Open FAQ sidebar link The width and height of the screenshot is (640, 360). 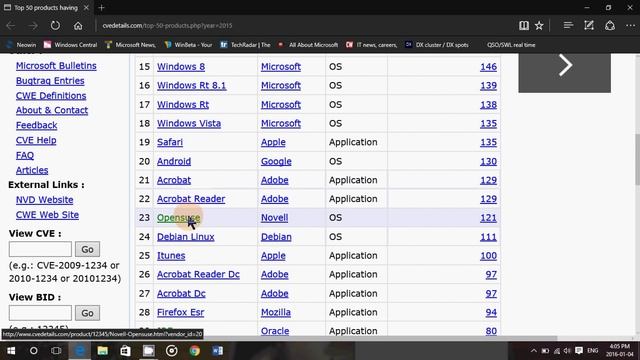[25, 155]
